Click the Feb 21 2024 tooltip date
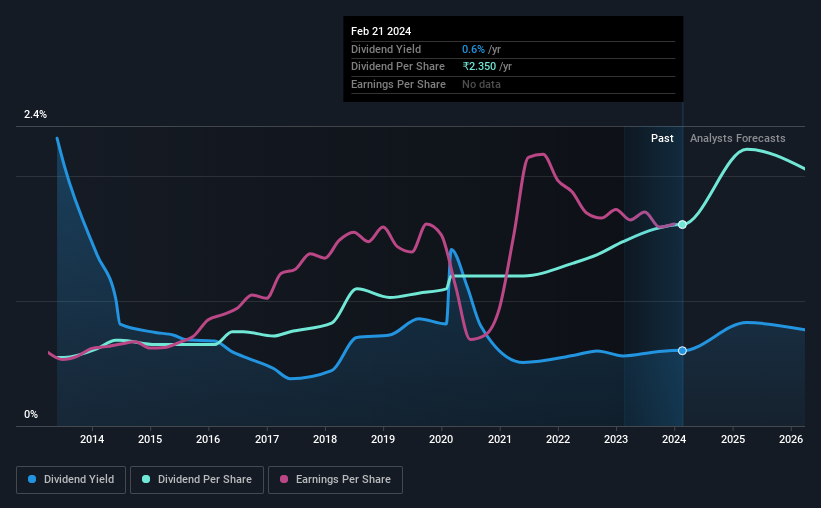Image resolution: width=821 pixels, height=508 pixels. (381, 31)
